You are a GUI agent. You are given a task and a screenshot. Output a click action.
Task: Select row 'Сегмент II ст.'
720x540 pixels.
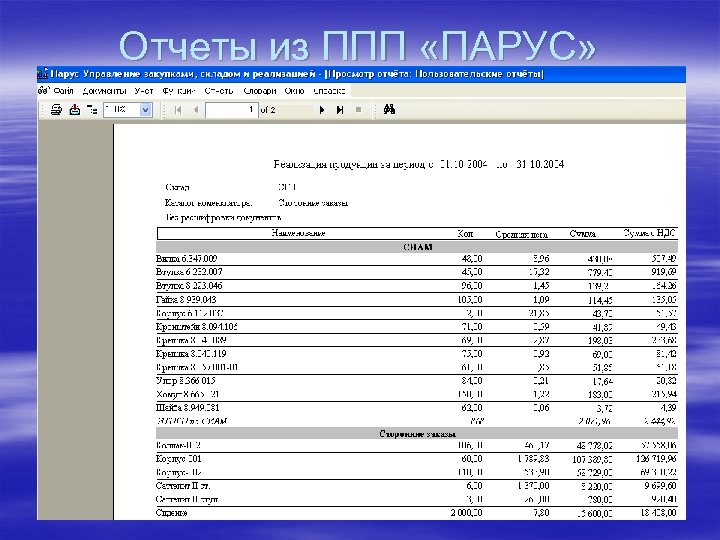point(416,485)
